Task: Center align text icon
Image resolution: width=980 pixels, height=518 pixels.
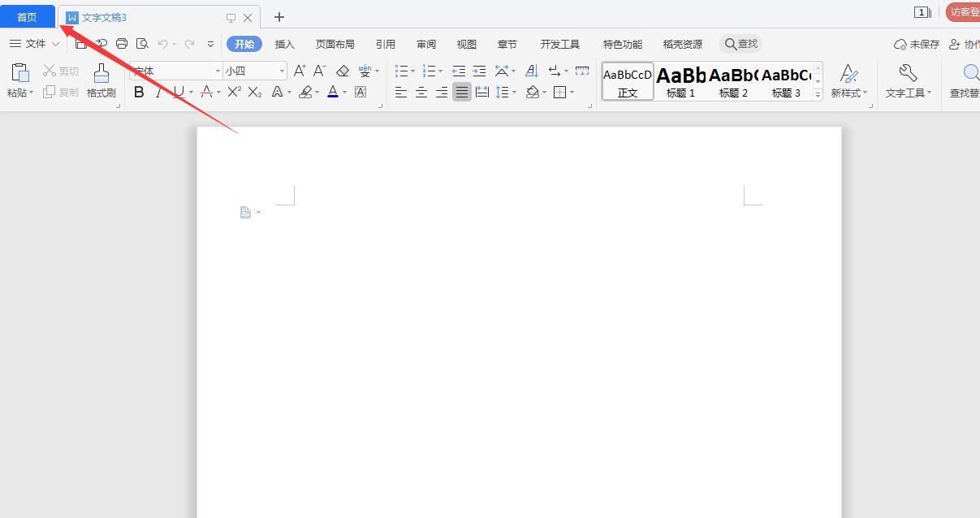Action: 421,93
